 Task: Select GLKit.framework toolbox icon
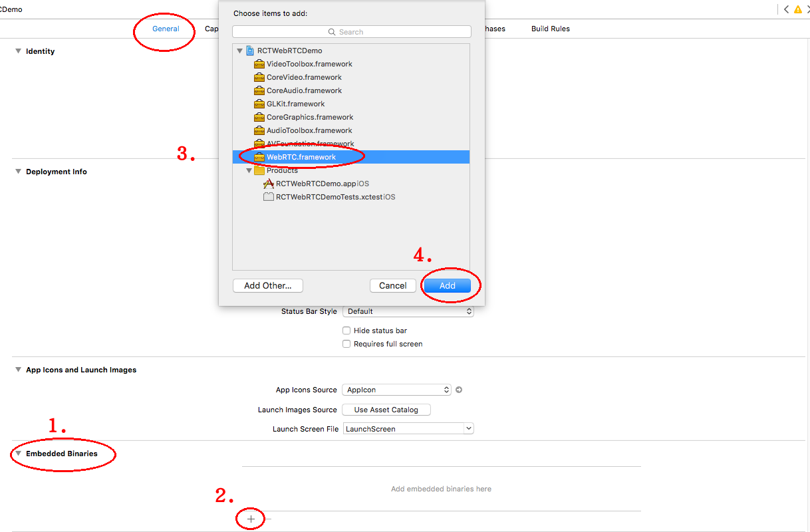coord(259,104)
